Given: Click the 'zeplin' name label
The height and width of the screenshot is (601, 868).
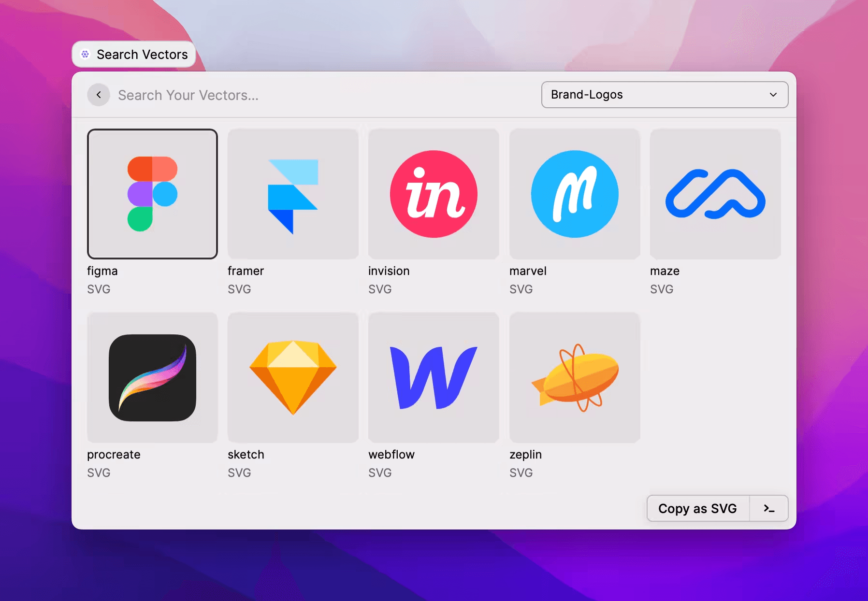Looking at the screenshot, I should (525, 455).
